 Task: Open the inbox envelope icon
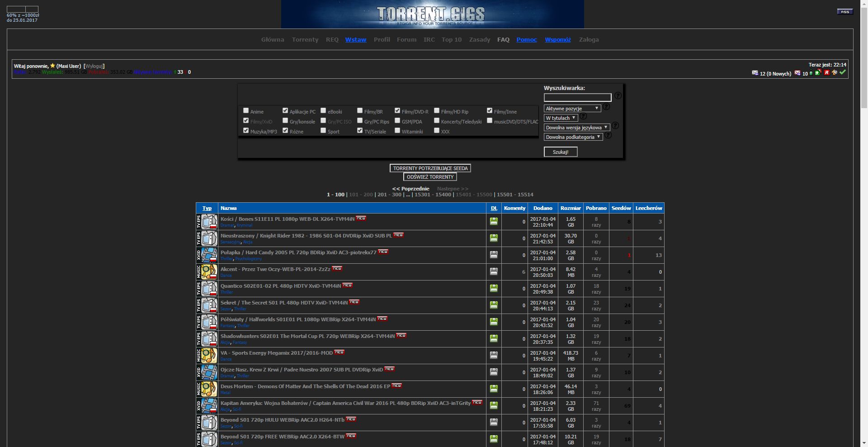click(x=755, y=73)
